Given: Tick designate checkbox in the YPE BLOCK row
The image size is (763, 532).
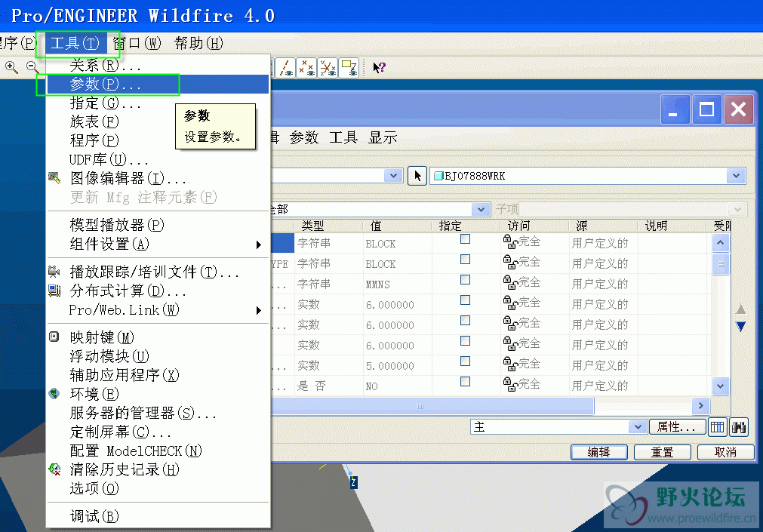Looking at the screenshot, I should coord(465,260).
